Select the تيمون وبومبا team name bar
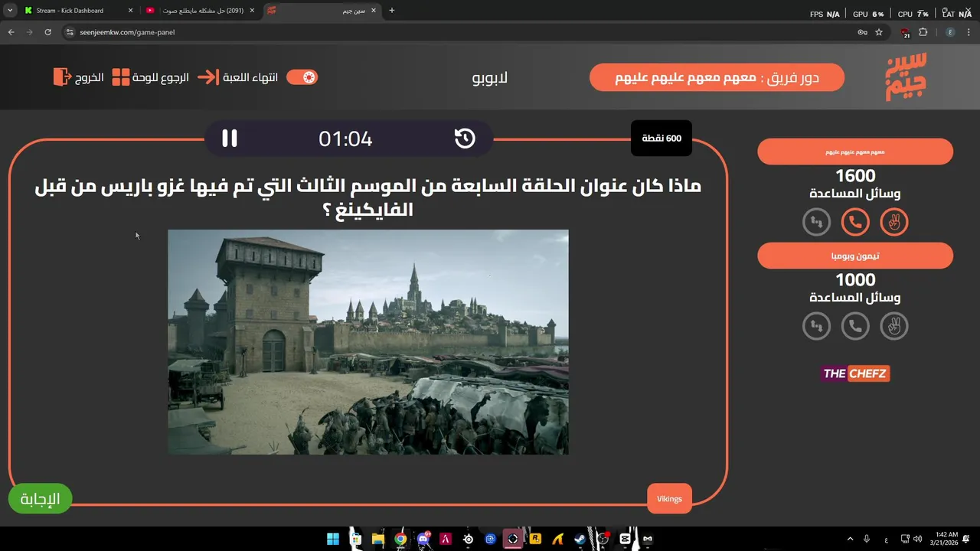980x551 pixels. 855,256
